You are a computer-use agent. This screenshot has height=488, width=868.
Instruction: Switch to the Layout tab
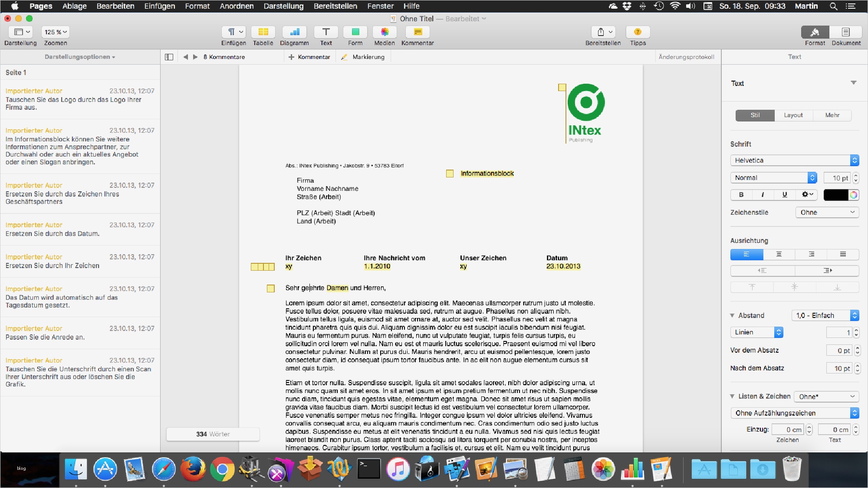point(793,115)
